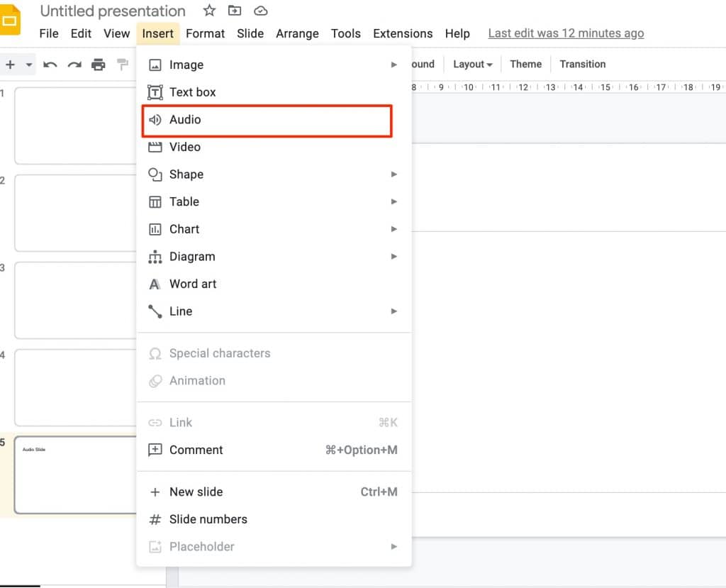The height and width of the screenshot is (588, 726).
Task: Click the Theme button
Action: (525, 65)
